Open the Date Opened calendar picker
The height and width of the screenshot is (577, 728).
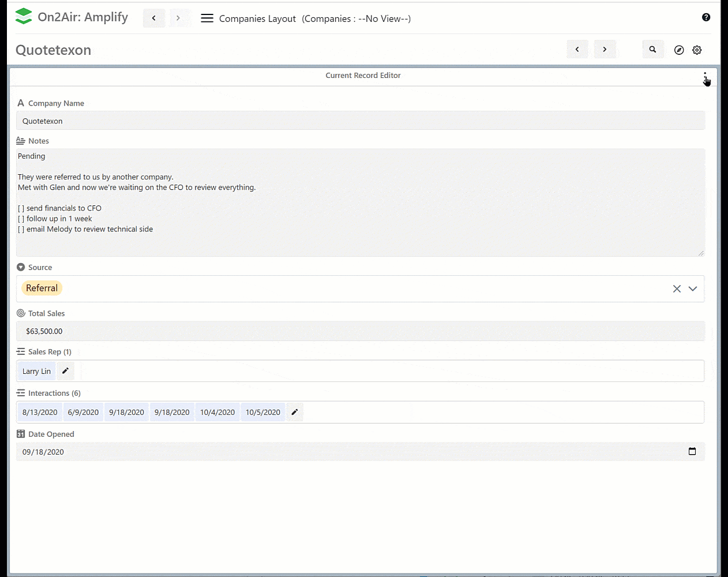pos(692,452)
